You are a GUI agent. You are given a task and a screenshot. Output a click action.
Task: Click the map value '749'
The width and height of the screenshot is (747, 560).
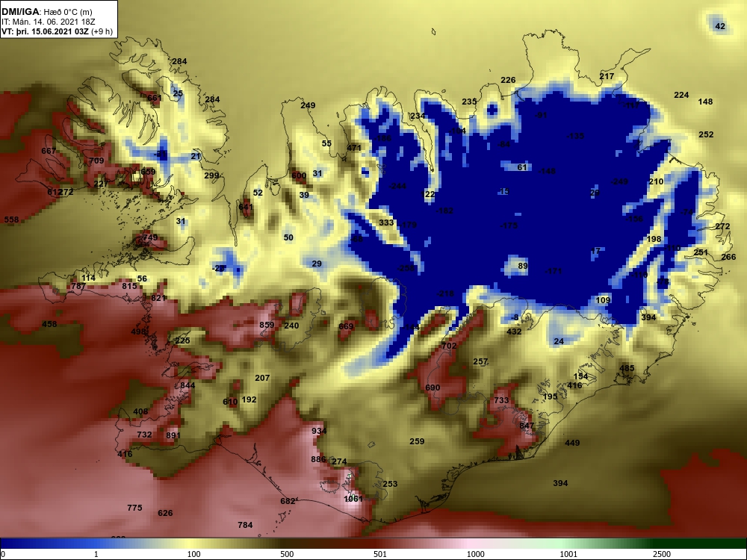150,237
